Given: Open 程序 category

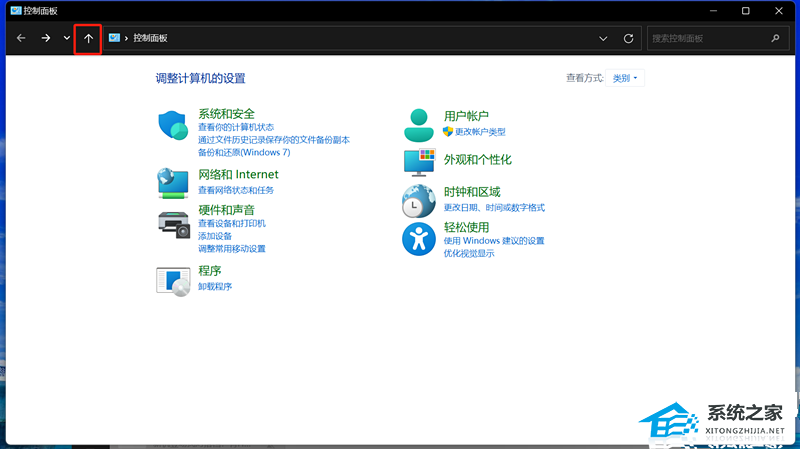Looking at the screenshot, I should (210, 270).
